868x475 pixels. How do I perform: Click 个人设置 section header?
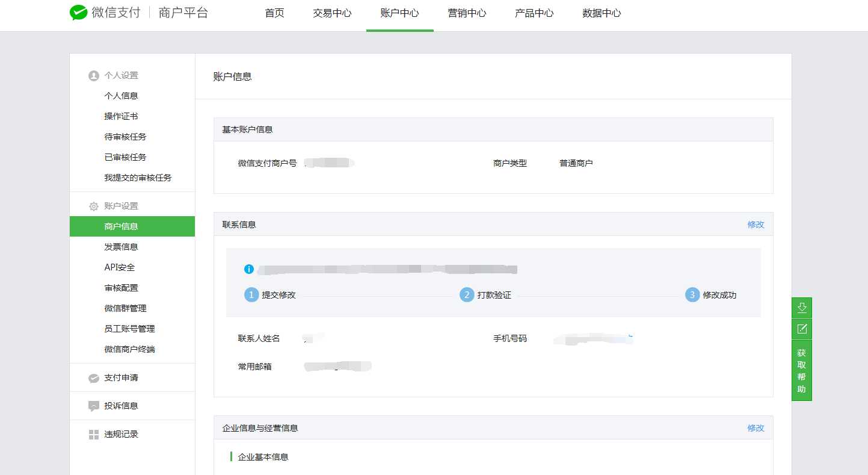(x=121, y=75)
